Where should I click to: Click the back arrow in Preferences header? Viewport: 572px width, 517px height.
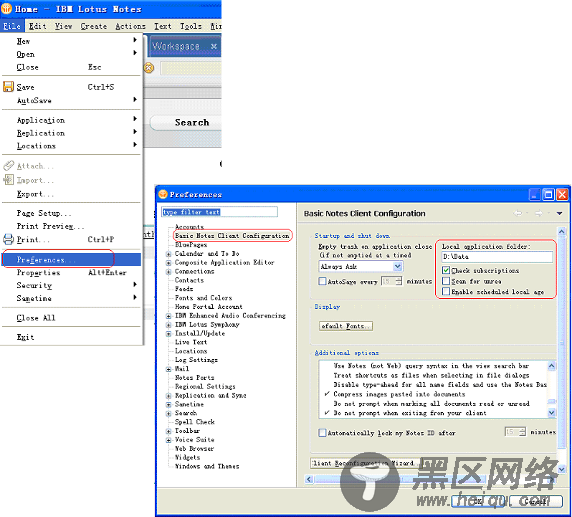(x=517, y=213)
